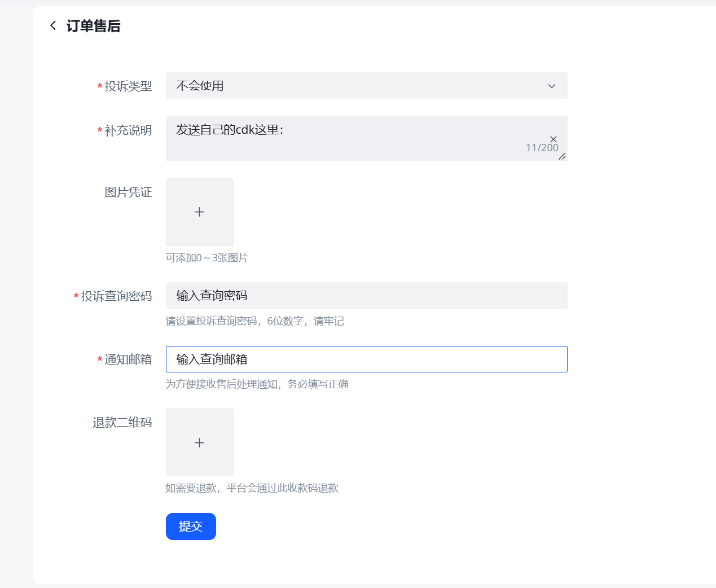This screenshot has width=716, height=588.
Task: Click the 补充说明 field label
Action: [x=128, y=130]
